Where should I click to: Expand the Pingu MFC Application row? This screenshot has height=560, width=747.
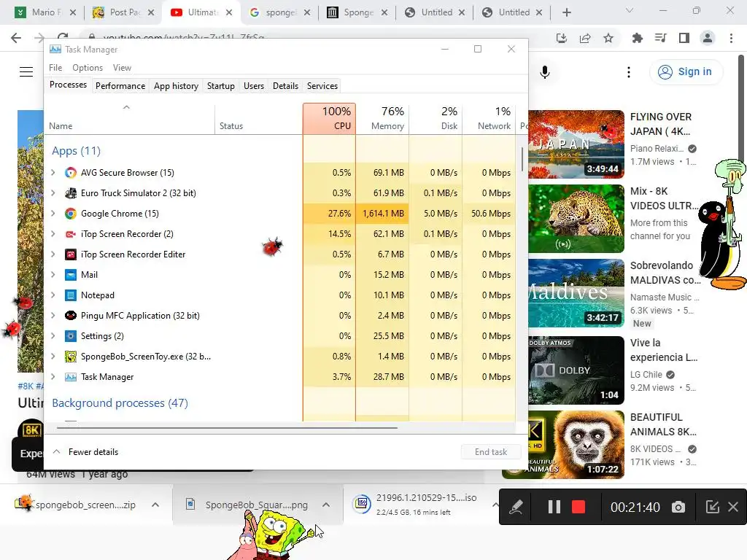[x=53, y=316]
